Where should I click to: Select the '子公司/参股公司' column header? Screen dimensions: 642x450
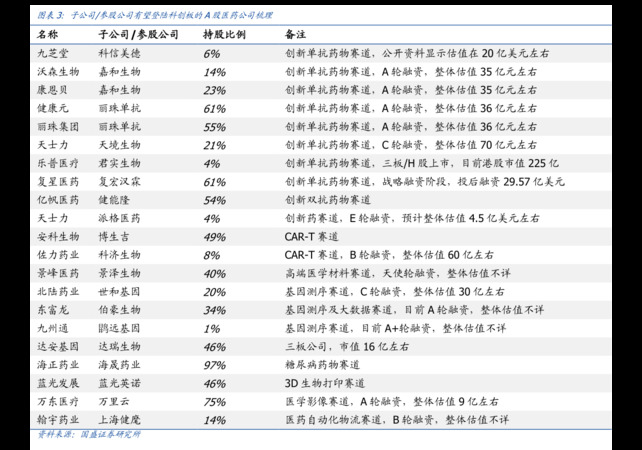[x=138, y=34]
